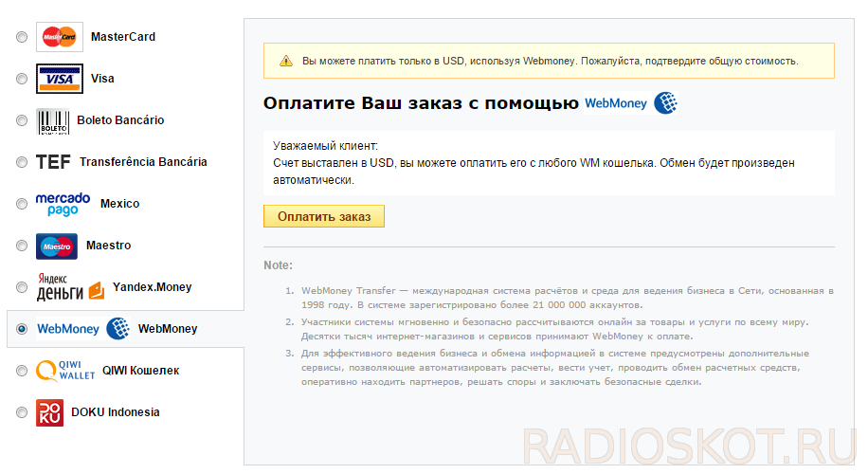This screenshot has height=474, width=868.
Task: Select the QIWI Кошелек radio button
Action: coord(22,371)
